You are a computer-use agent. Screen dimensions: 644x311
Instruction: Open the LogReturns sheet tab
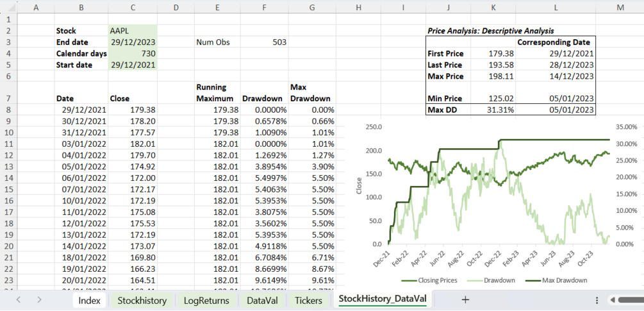206,300
